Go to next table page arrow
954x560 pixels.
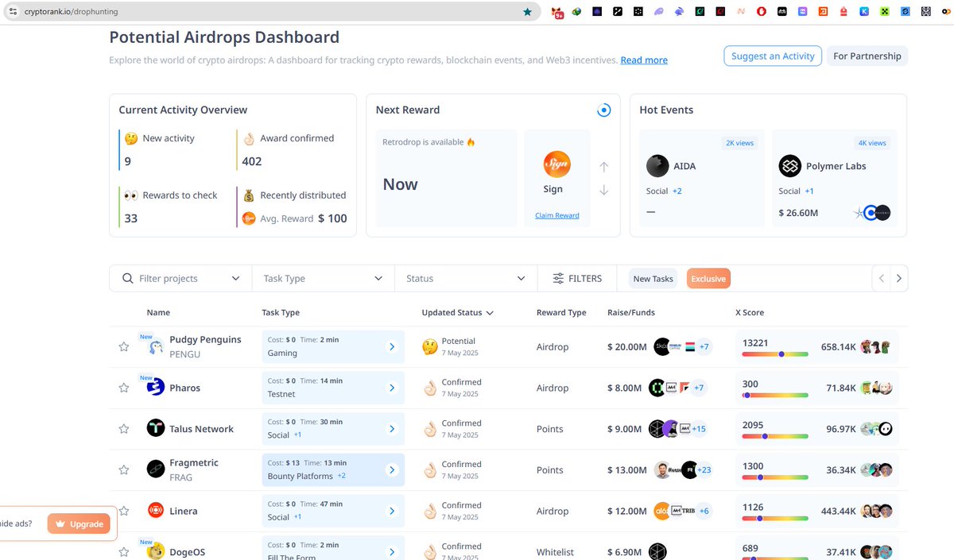click(899, 279)
